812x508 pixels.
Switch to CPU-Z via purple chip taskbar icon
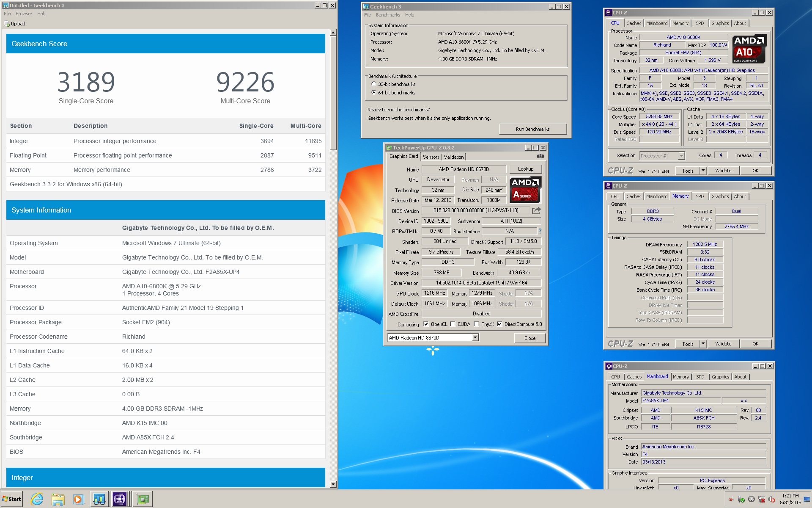point(120,500)
